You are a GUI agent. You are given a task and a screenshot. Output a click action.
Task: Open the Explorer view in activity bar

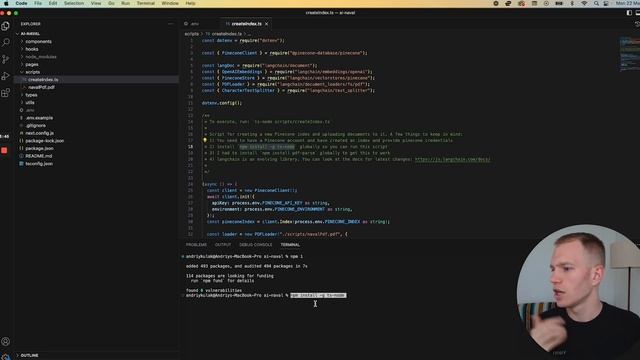pyautogui.click(x=6, y=26)
